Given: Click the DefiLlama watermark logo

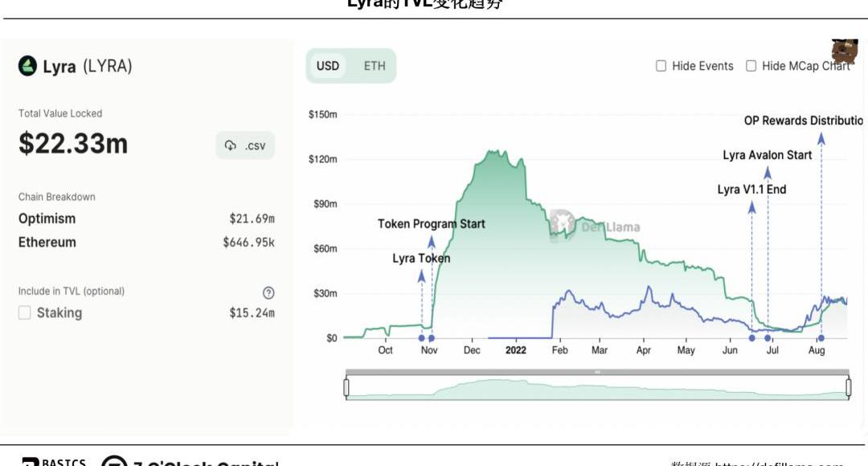Looking at the screenshot, I should (562, 226).
